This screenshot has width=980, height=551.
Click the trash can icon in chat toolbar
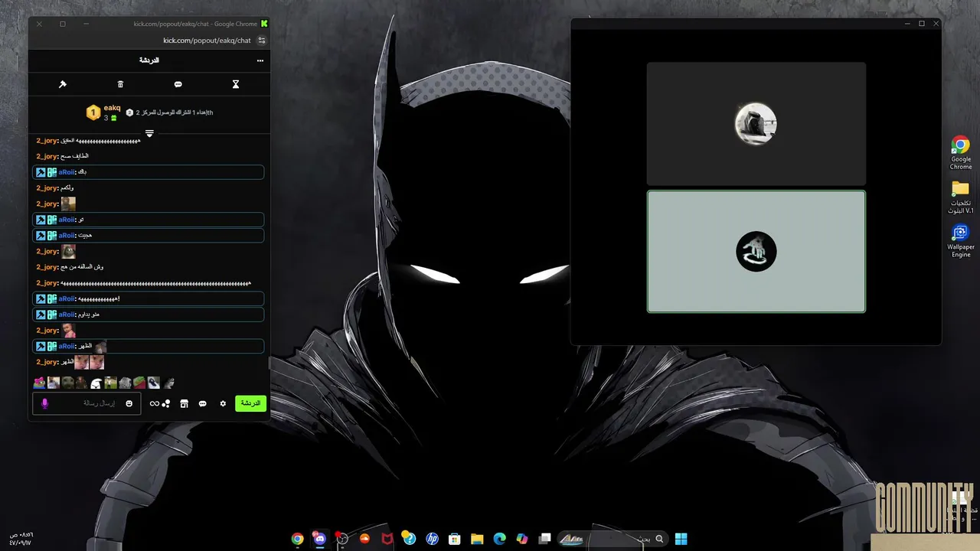120,84
